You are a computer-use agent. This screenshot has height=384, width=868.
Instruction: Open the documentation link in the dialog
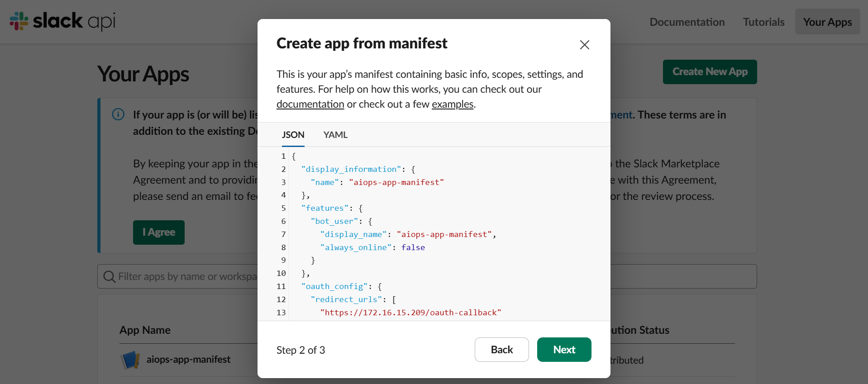coord(310,104)
